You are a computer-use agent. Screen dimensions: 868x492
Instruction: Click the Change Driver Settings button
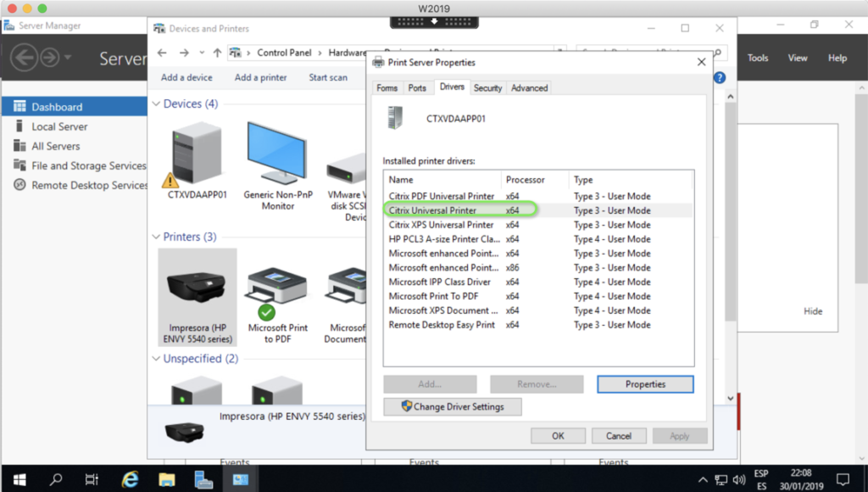[x=452, y=406]
